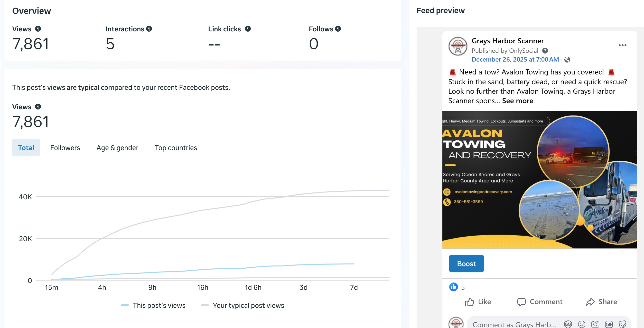Click the info icon next to Interactions

point(149,29)
